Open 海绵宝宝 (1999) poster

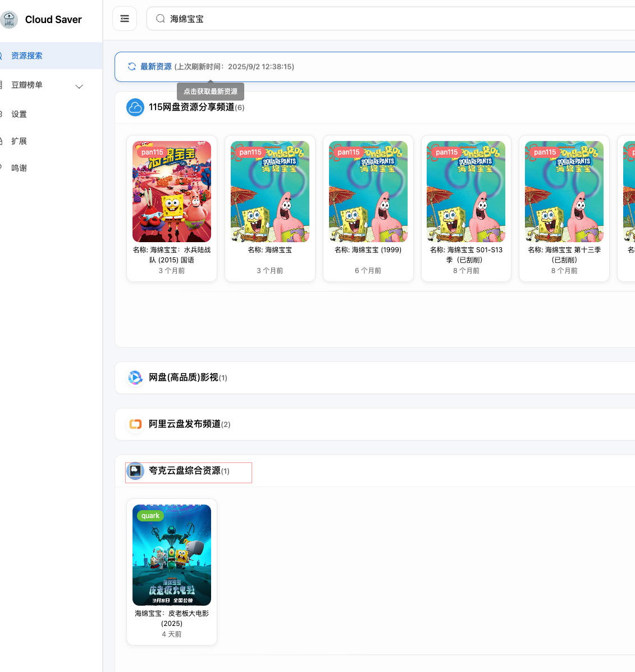(368, 192)
